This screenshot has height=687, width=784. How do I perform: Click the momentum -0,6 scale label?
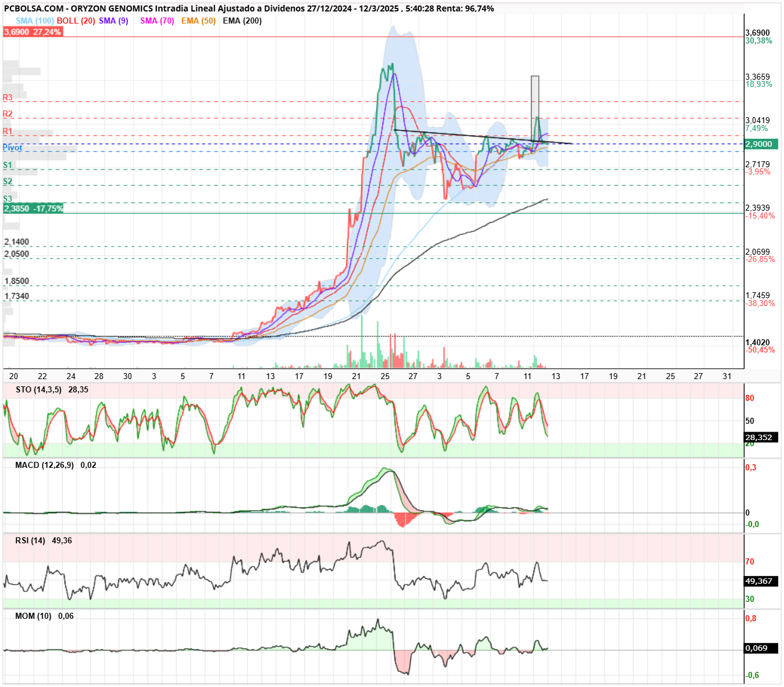[752, 675]
